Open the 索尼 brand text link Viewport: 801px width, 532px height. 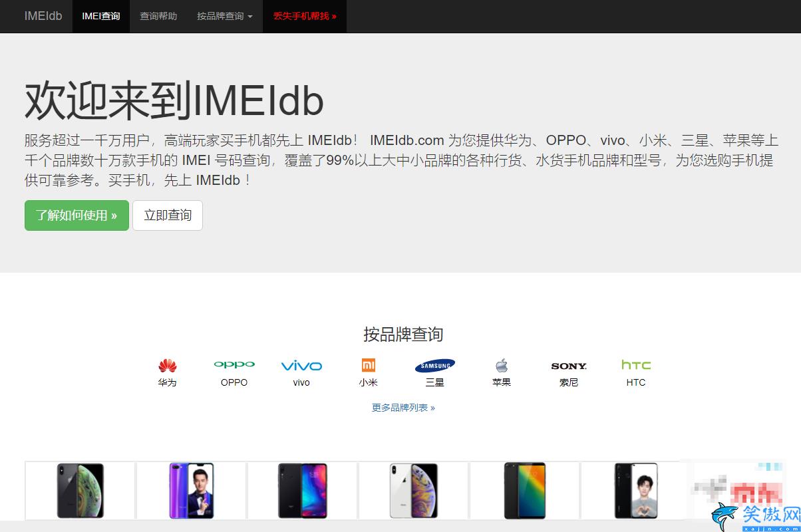[x=569, y=382]
